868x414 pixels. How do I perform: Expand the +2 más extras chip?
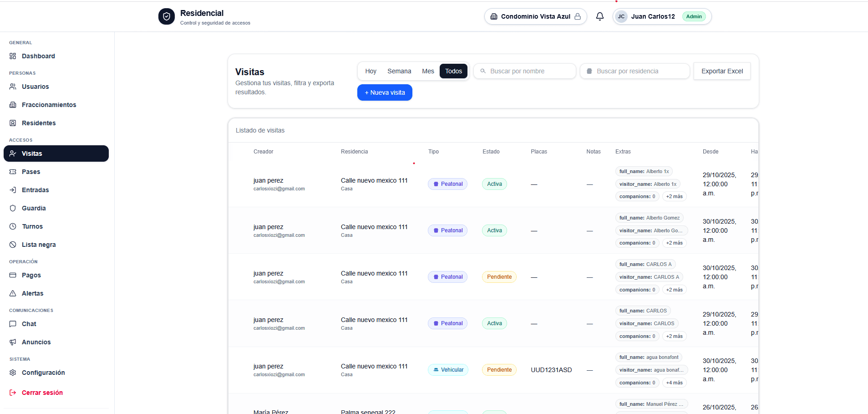tap(674, 196)
